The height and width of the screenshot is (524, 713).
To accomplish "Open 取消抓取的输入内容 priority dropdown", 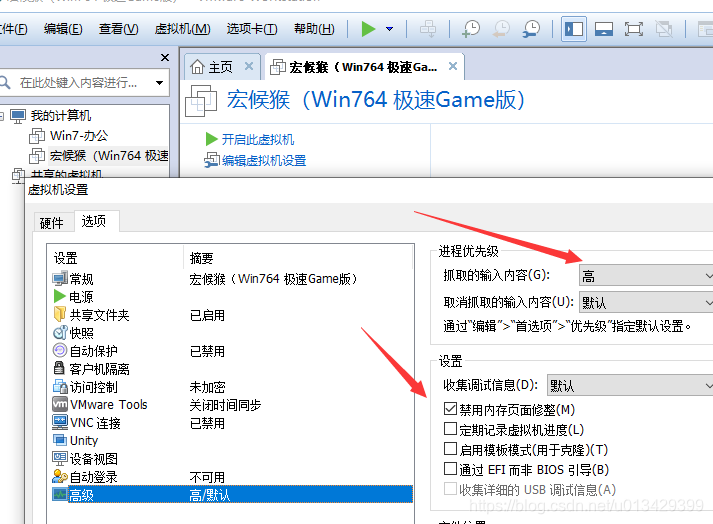I will click(x=646, y=302).
